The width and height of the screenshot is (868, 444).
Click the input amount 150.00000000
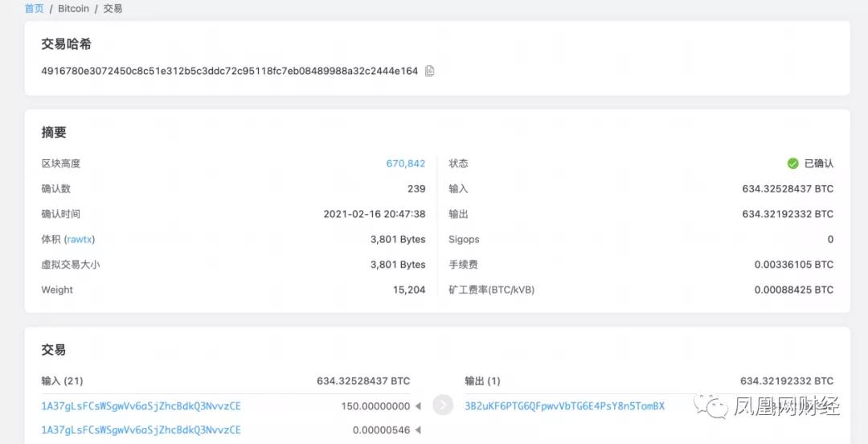click(376, 406)
